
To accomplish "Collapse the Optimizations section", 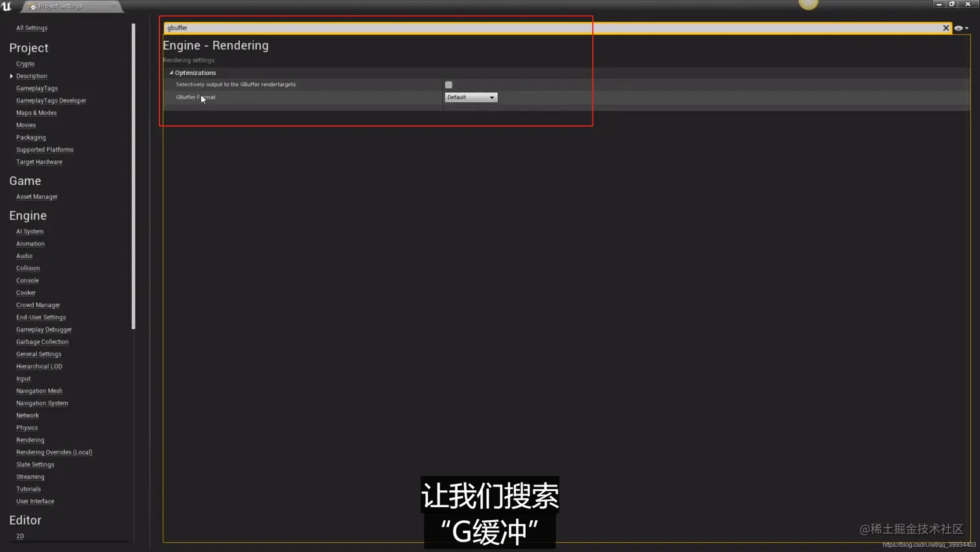I will (171, 73).
